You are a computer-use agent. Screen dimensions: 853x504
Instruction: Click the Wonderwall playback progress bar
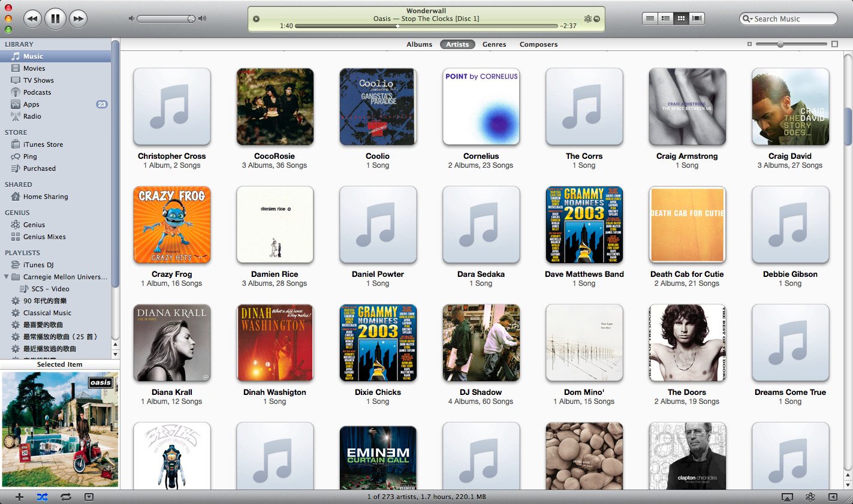426,26
